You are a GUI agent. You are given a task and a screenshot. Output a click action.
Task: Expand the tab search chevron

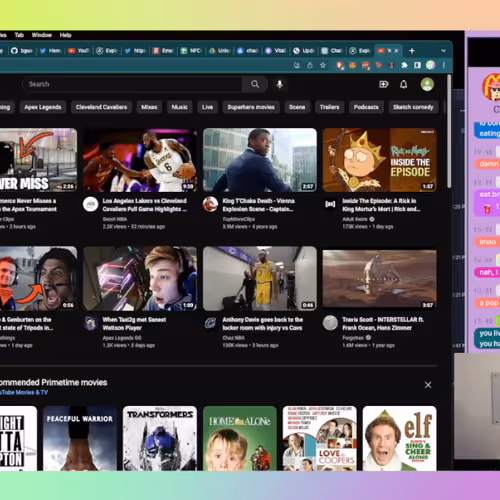point(443,51)
